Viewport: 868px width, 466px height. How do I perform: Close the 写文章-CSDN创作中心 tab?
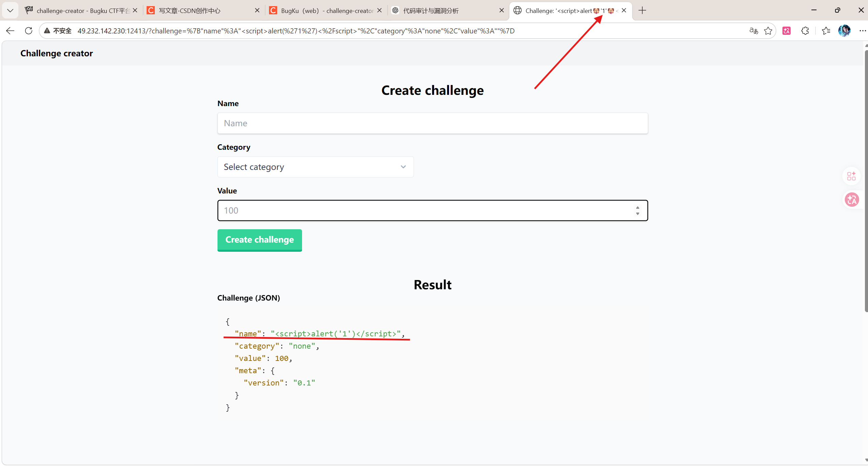(x=257, y=11)
